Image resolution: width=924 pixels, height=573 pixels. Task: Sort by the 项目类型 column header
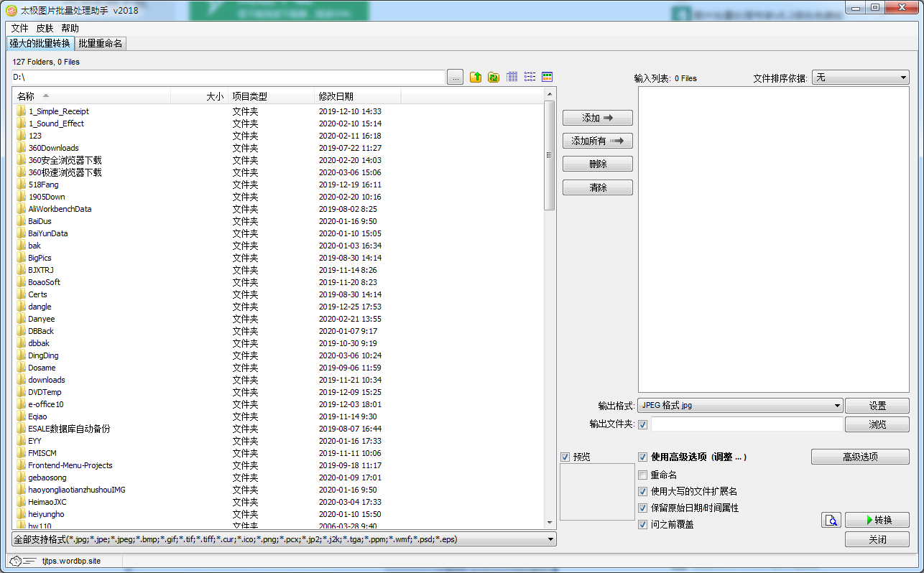coord(270,96)
